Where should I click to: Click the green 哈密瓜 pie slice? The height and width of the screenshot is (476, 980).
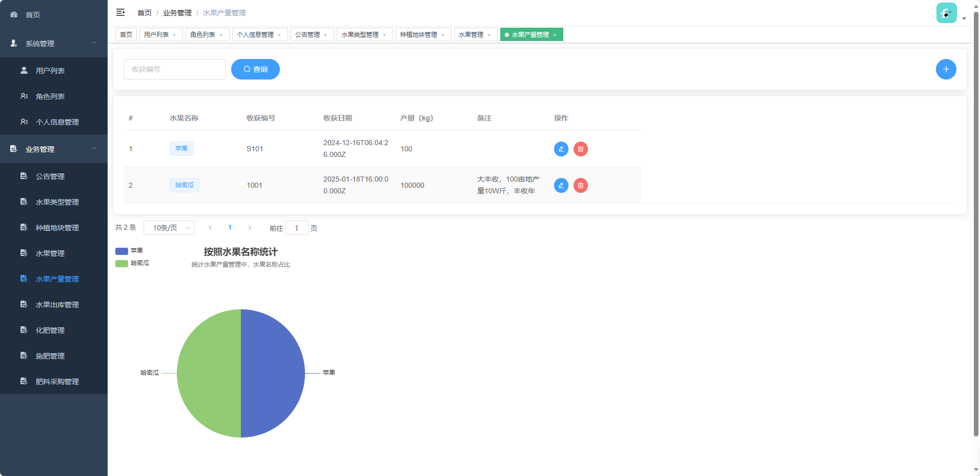208,373
